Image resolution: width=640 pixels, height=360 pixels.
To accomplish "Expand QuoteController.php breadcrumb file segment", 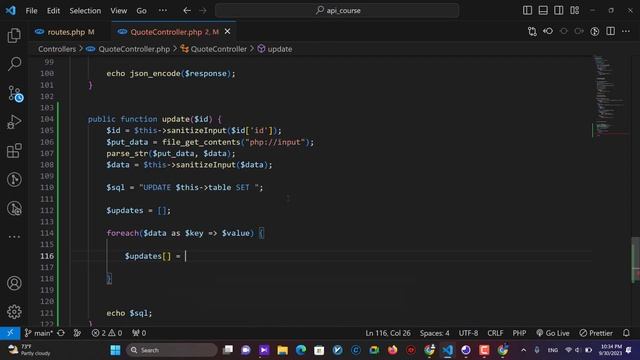I will (x=134, y=49).
